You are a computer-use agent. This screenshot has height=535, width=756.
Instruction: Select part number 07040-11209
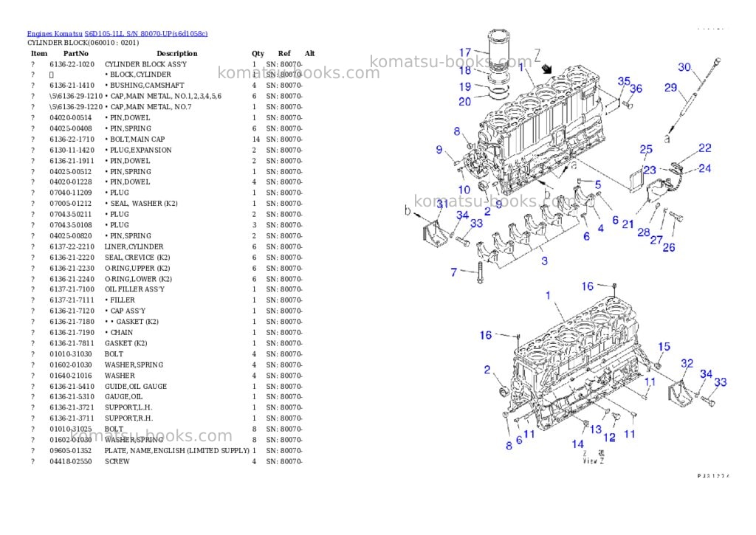70,193
